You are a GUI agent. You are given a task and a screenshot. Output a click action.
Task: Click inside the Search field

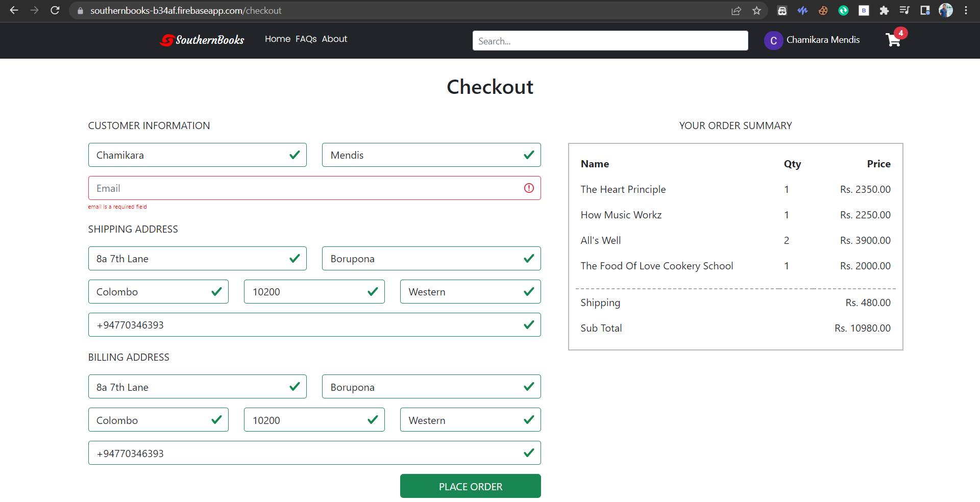pyautogui.click(x=610, y=40)
